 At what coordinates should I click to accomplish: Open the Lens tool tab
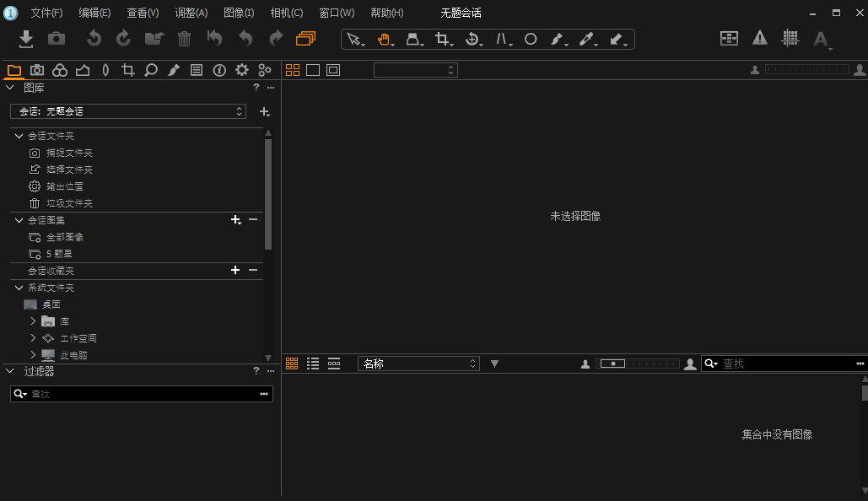coord(105,70)
